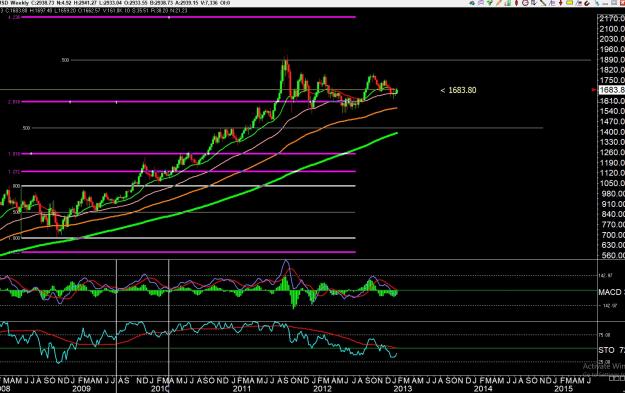Click the 2013 year label on time axis
Screen dimensions: 625x393
403,389
